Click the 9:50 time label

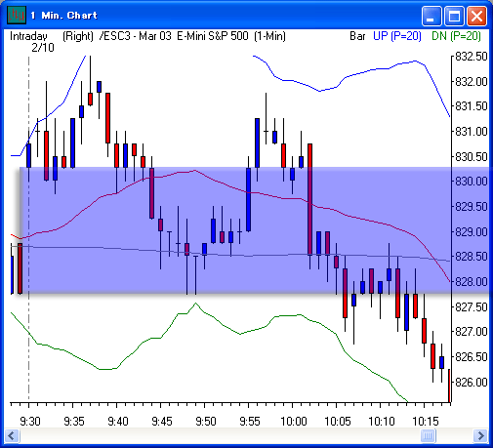coord(206,422)
